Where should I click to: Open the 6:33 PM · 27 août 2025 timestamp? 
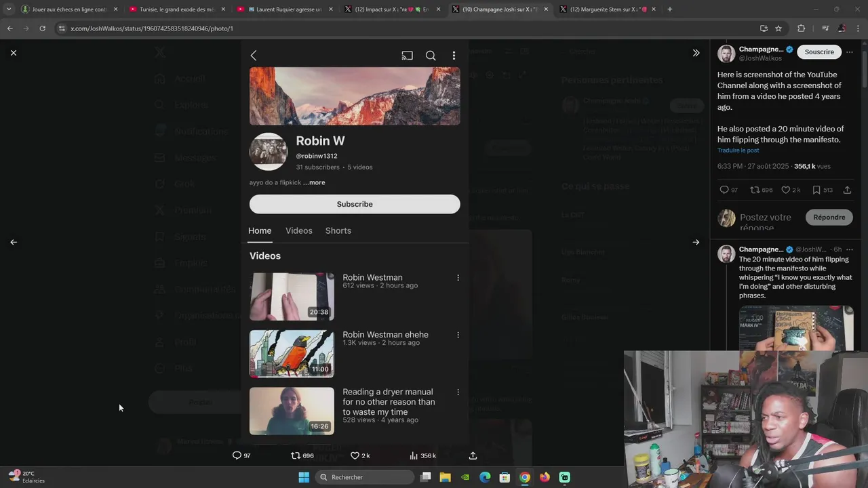[x=753, y=166]
